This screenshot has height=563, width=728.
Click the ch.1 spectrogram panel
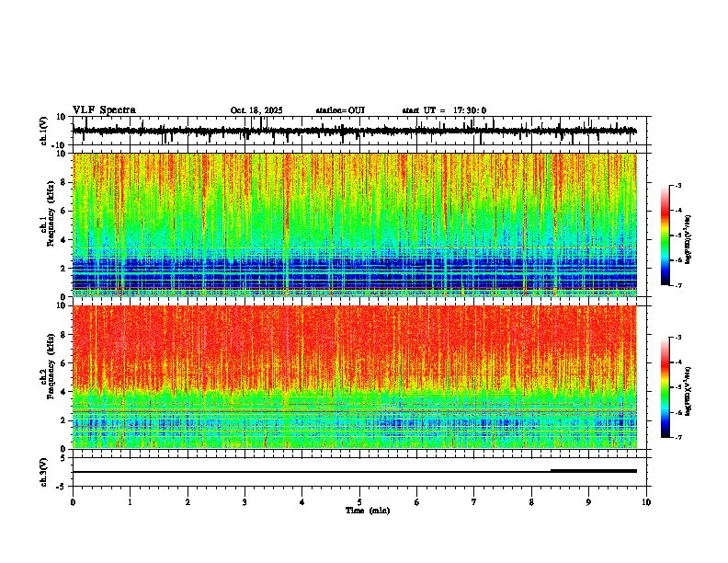click(355, 224)
